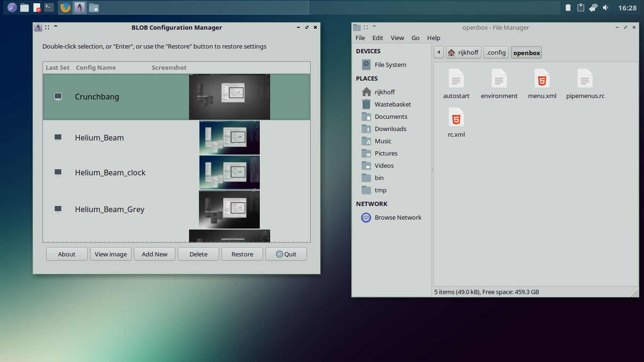
Task: Click the About button
Action: (67, 254)
